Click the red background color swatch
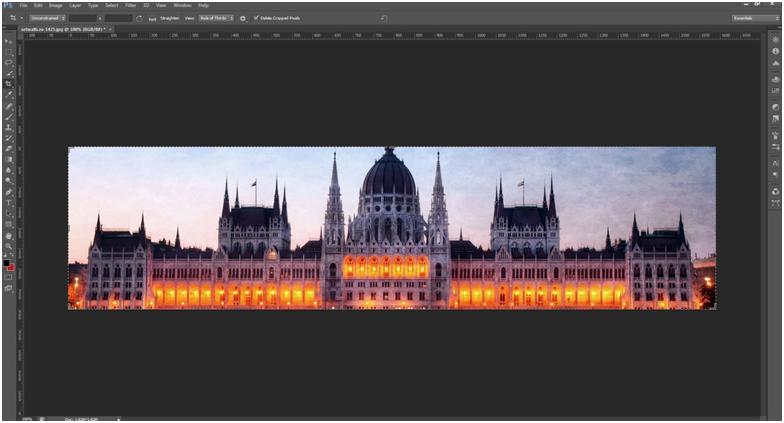Viewport: 784px width, 423px height. click(11, 267)
